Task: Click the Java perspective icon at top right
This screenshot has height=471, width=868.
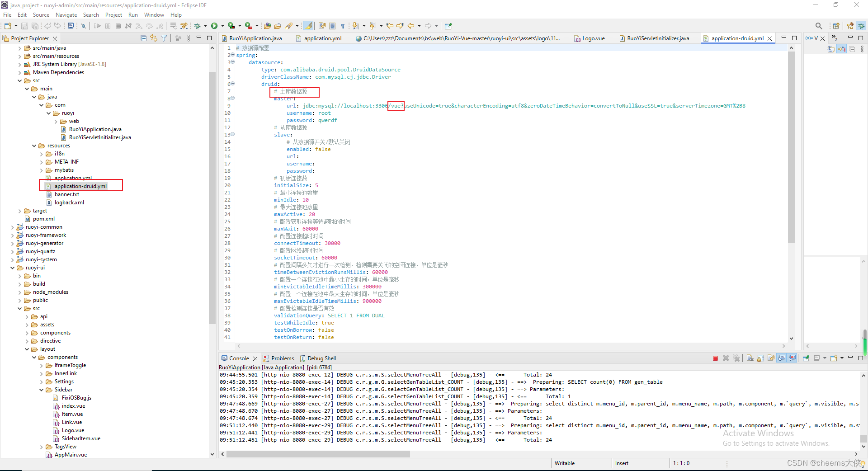Action: 850,26
